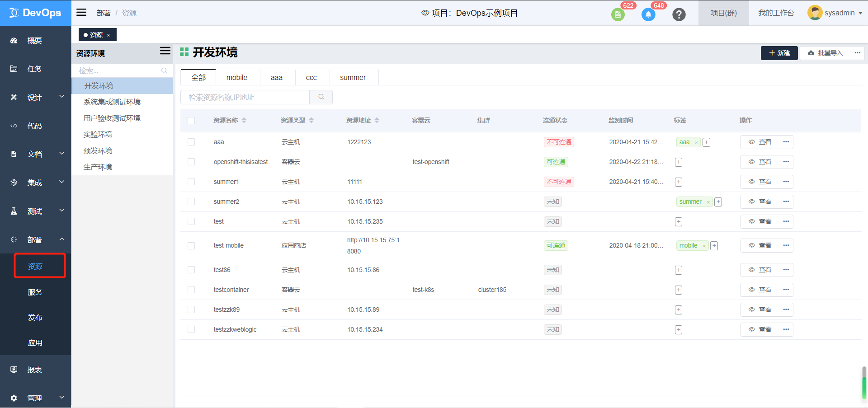Switch to the 全部 tab
Screen dimensions: 868x408
[x=198, y=77]
